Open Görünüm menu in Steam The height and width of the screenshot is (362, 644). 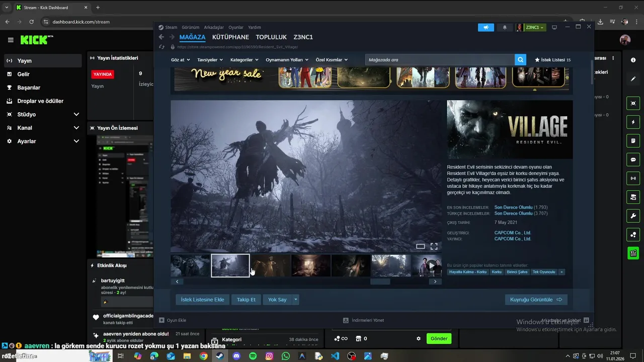191,27
